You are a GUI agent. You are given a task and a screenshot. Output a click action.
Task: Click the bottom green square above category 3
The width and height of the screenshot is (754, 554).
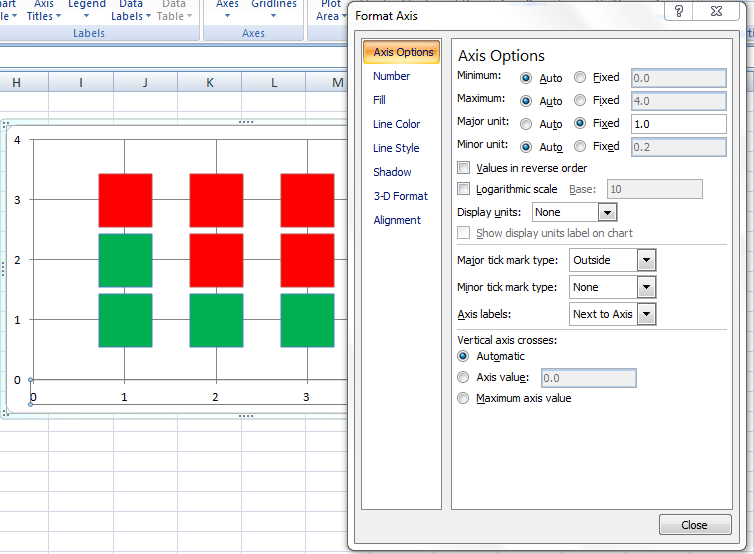[307, 320]
